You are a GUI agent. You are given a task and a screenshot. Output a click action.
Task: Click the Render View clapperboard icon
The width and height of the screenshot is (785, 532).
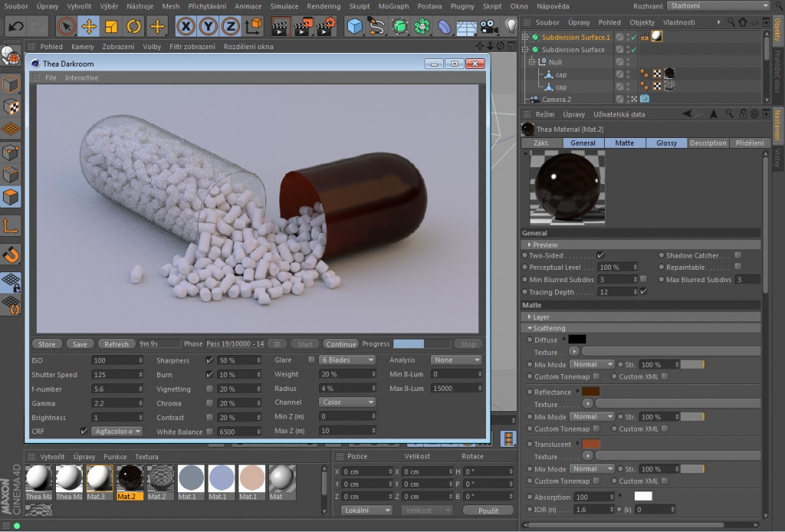[x=281, y=26]
